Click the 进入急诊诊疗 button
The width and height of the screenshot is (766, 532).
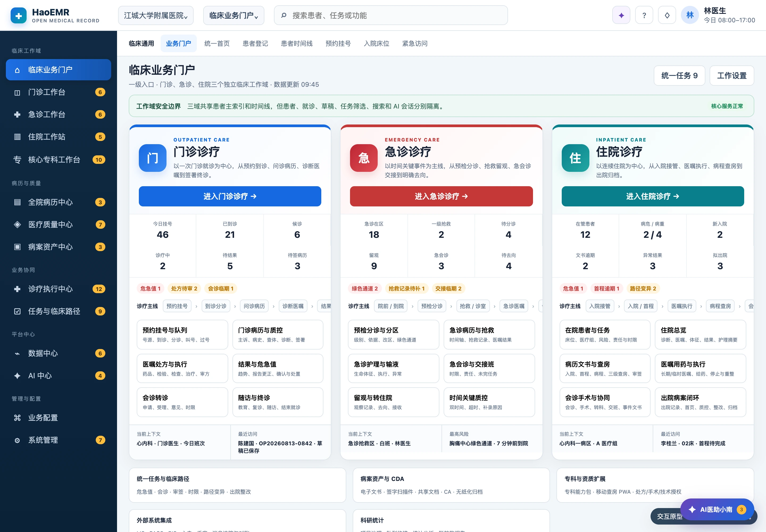441,196
